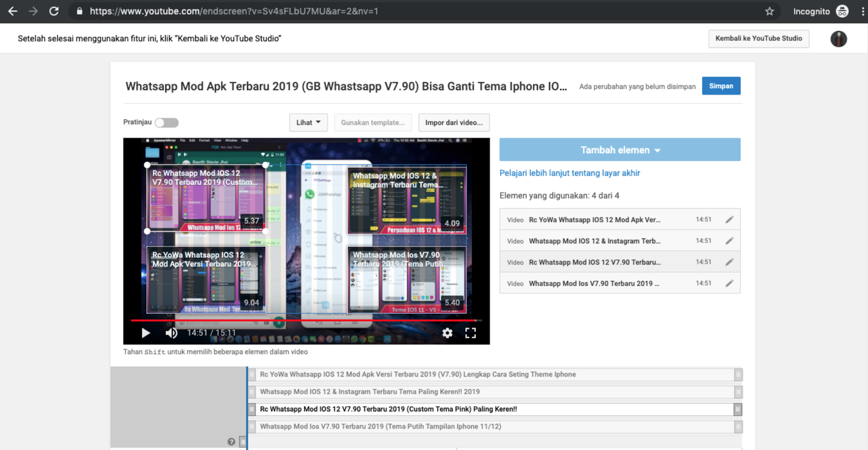Viewport: 868px width, 450px height.
Task: Go back to the previous browser page
Action: point(13,11)
